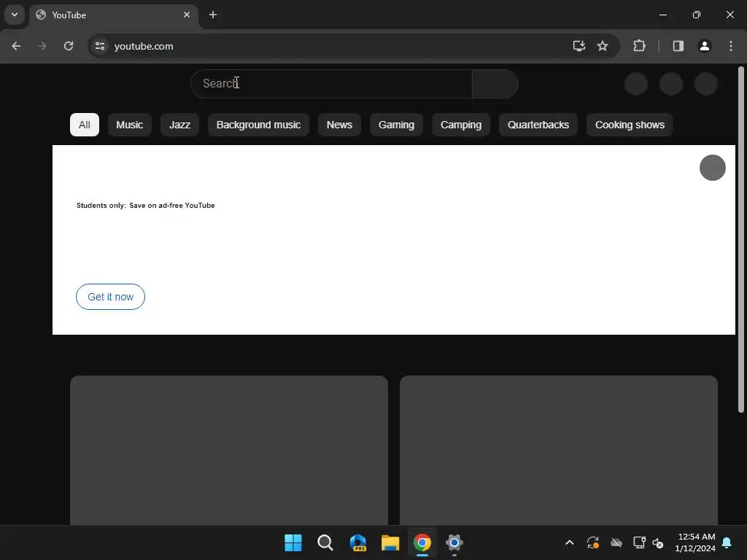Click the browser forward arrow
This screenshot has width=747, height=560.
pos(42,46)
